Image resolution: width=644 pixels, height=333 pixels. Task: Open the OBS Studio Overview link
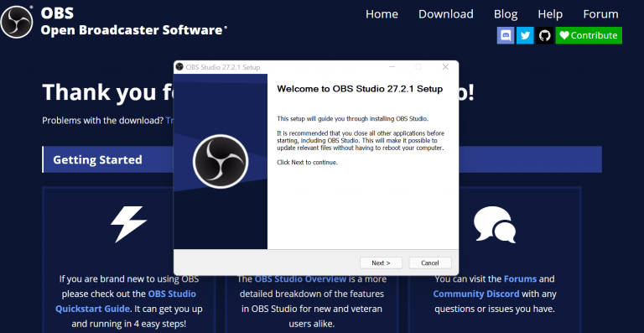300,278
